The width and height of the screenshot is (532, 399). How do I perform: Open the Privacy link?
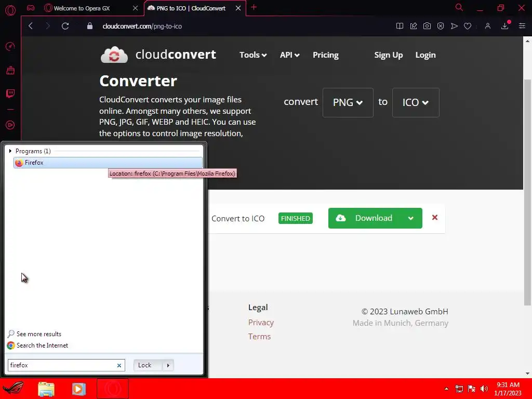[x=261, y=322]
